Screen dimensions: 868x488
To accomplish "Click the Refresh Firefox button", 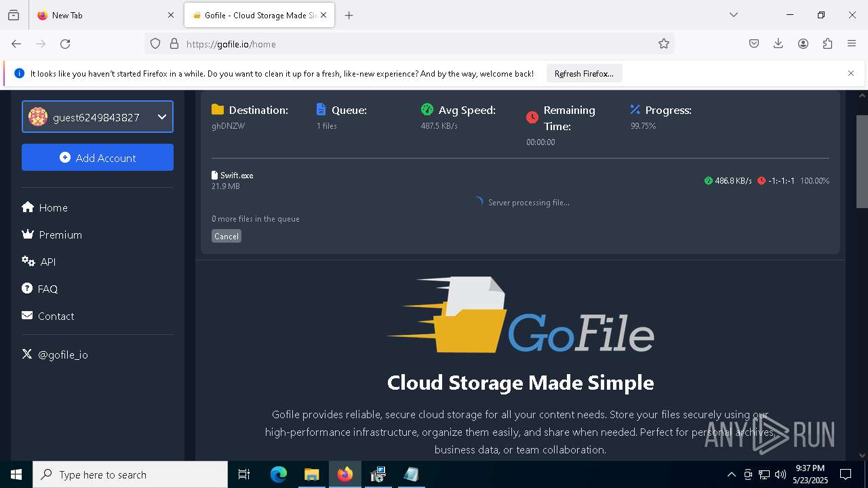I will (584, 73).
